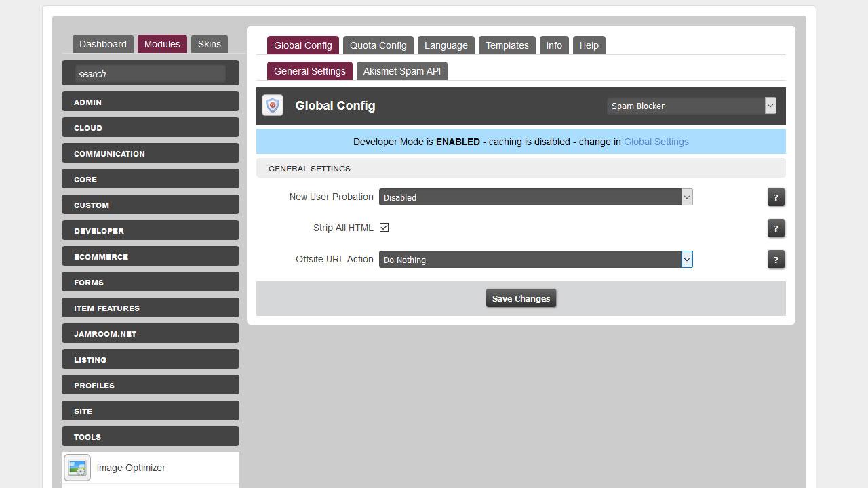This screenshot has height=488, width=868.
Task: Open the Offsite URL Action dropdown
Action: point(536,260)
